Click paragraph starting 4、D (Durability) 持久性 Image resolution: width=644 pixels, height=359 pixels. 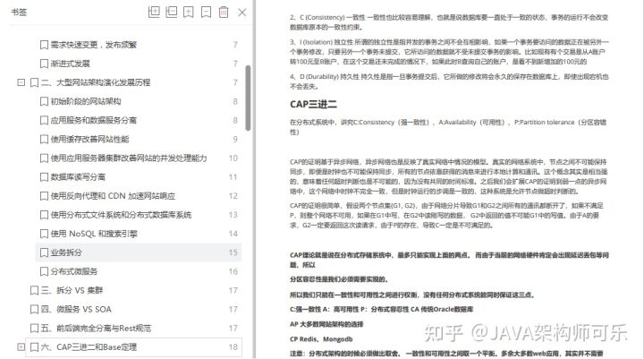click(449, 81)
